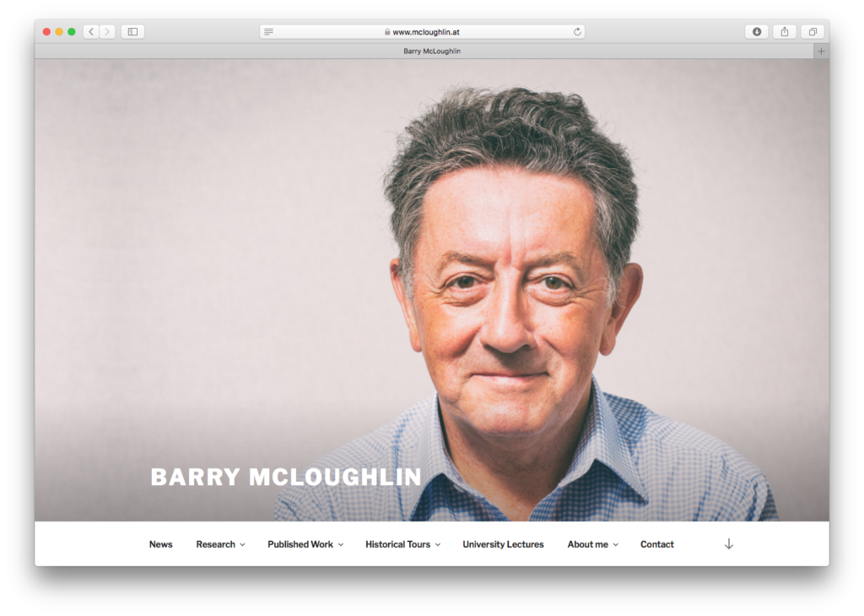Click the green fullscreen window button
The height and width of the screenshot is (616, 864).
[71, 32]
